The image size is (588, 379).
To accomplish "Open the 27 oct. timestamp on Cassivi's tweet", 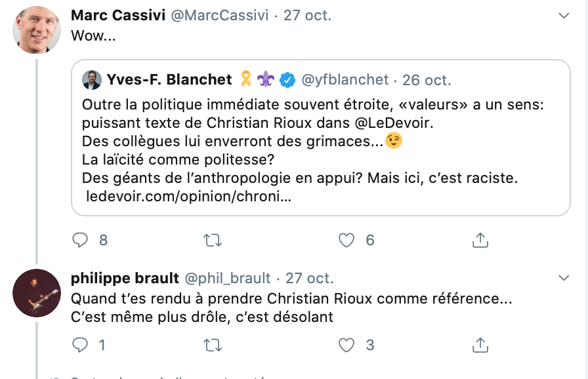I will click(308, 15).
